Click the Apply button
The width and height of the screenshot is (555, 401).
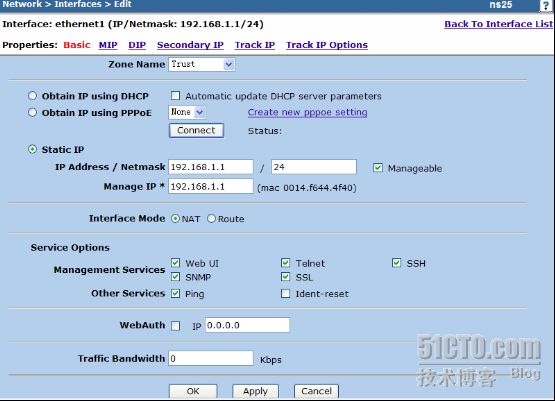point(256,391)
